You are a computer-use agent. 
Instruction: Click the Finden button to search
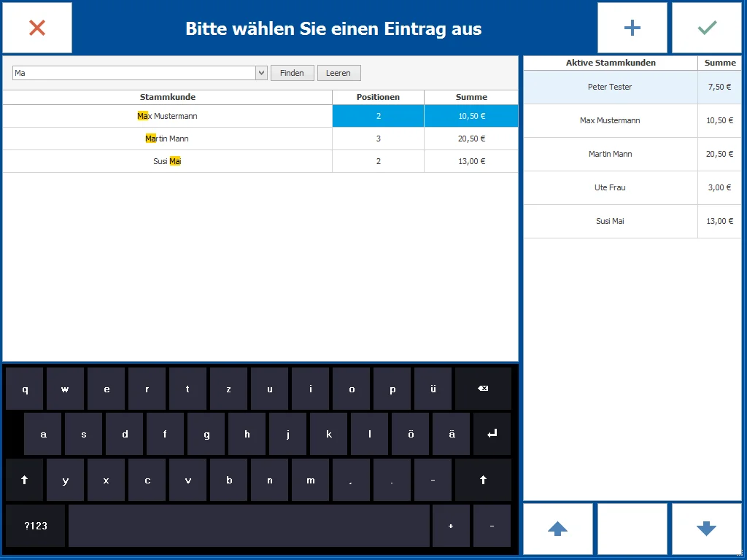292,73
